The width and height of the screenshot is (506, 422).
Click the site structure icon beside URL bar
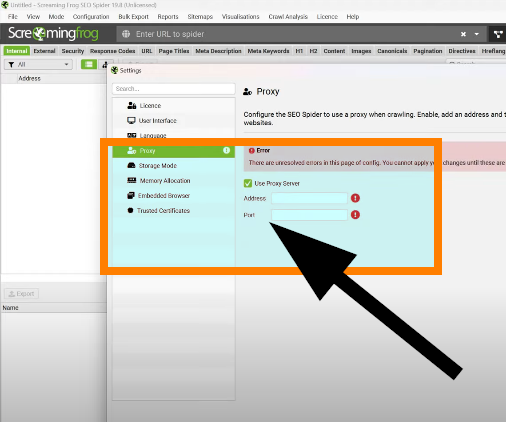point(498,34)
